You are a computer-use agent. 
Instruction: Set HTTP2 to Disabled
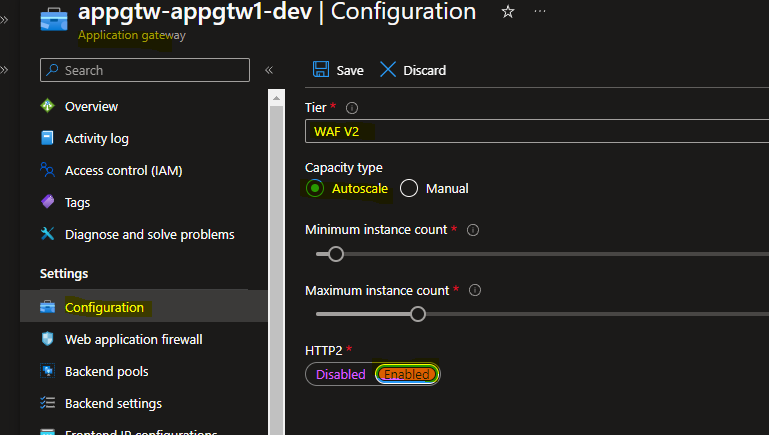[340, 374]
